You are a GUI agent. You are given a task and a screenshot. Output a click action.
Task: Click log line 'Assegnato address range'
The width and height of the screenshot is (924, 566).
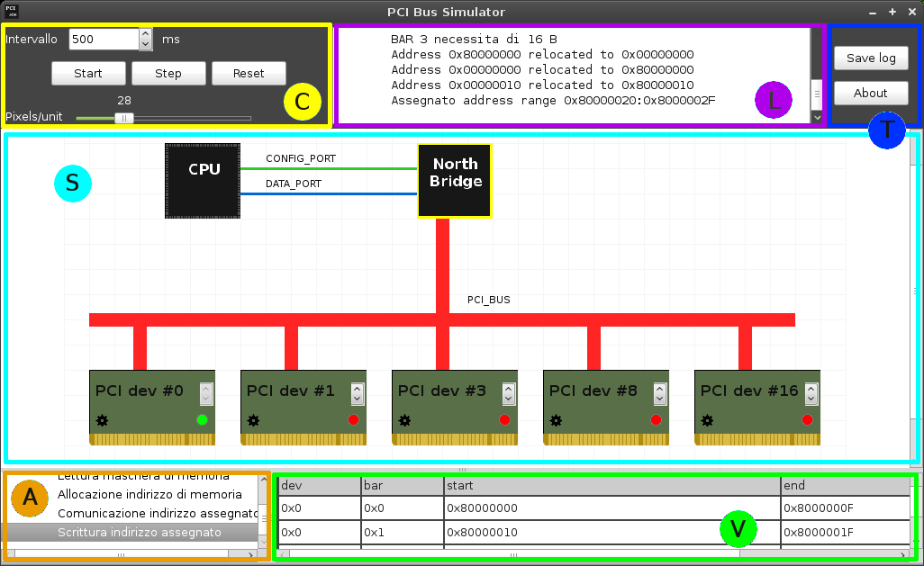553,101
